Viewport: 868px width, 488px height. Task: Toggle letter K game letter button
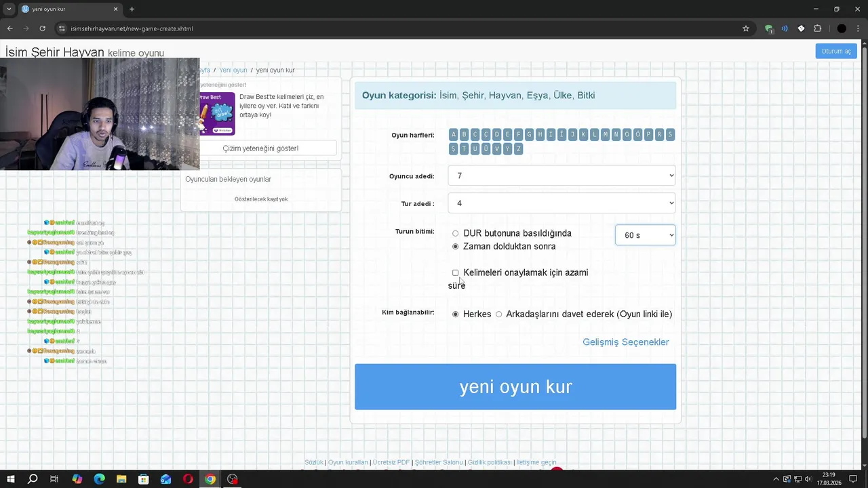click(x=583, y=135)
